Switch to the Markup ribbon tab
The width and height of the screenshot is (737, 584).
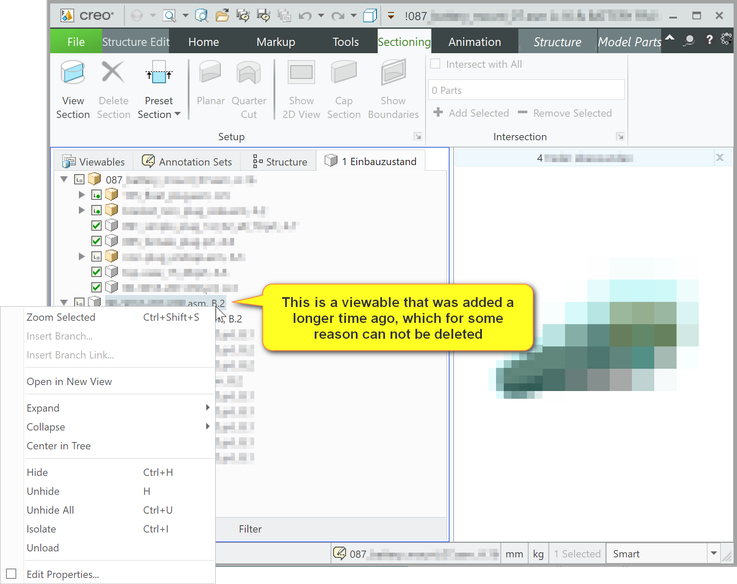[275, 41]
